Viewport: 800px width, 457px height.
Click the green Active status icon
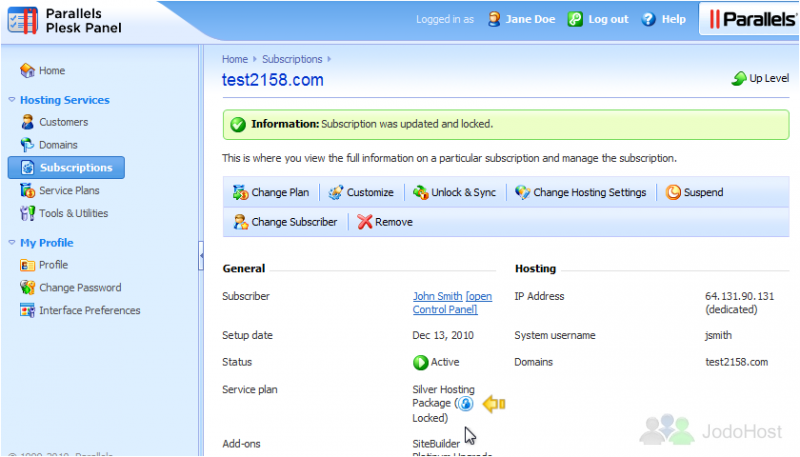pyautogui.click(x=420, y=362)
